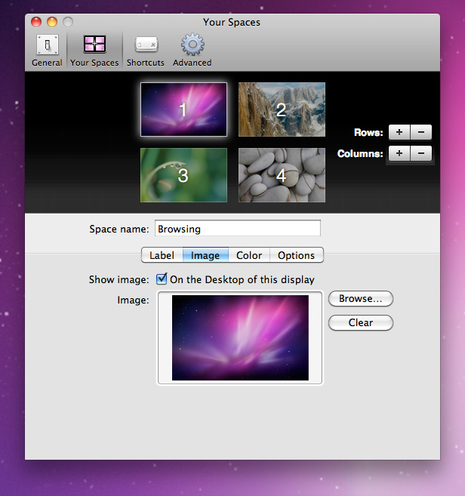
Task: Click the Space name text field
Action: point(238,229)
